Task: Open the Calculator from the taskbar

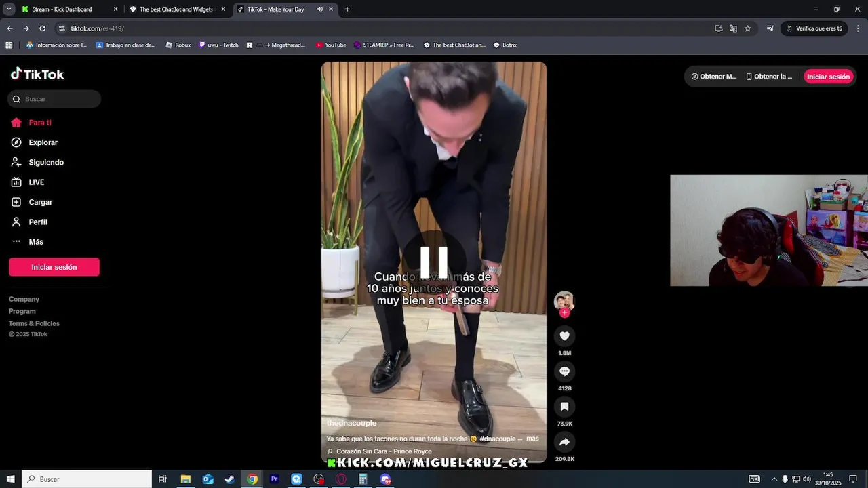Action: coord(363,479)
